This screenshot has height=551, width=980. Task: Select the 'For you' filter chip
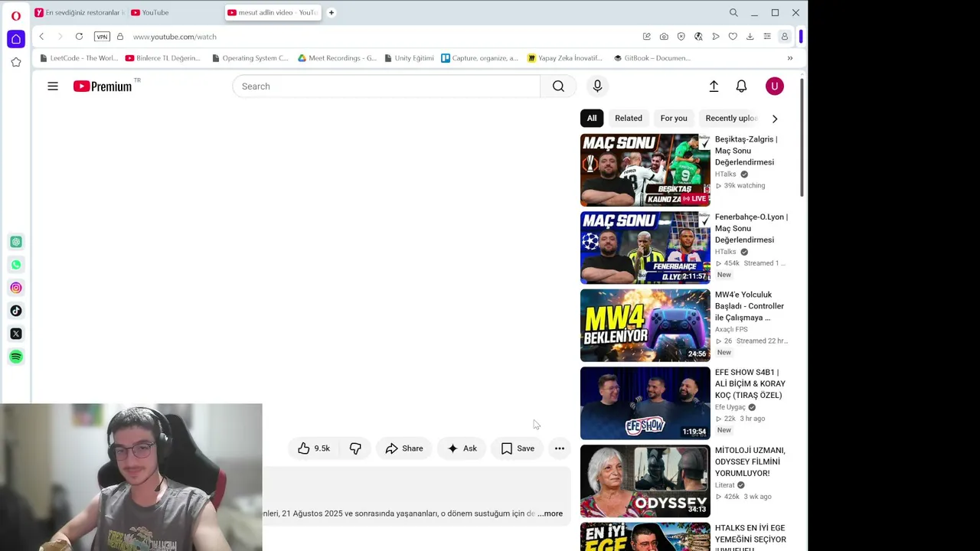[674, 118]
